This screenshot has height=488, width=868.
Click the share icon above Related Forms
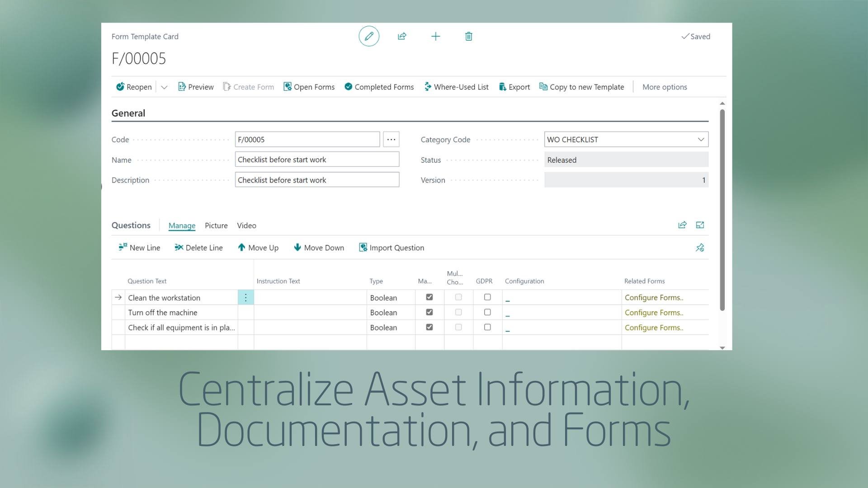pyautogui.click(x=682, y=225)
